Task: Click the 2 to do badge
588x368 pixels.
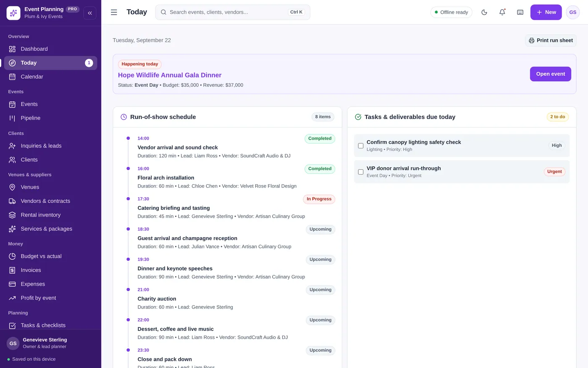Action: [x=558, y=117]
